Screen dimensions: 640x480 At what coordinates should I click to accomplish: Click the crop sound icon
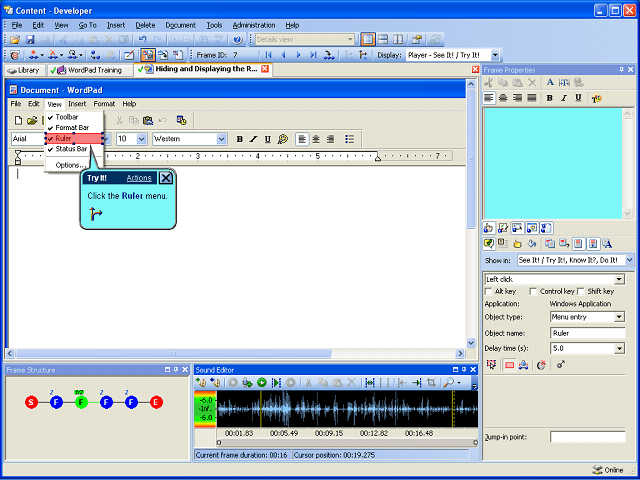pyautogui.click(x=431, y=382)
